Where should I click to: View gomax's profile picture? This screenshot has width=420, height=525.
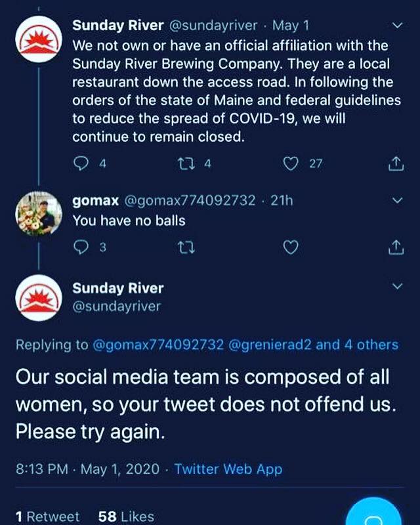point(39,214)
